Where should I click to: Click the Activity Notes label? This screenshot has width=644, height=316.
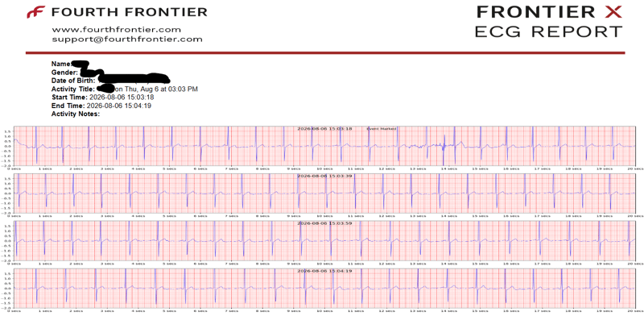(x=76, y=114)
